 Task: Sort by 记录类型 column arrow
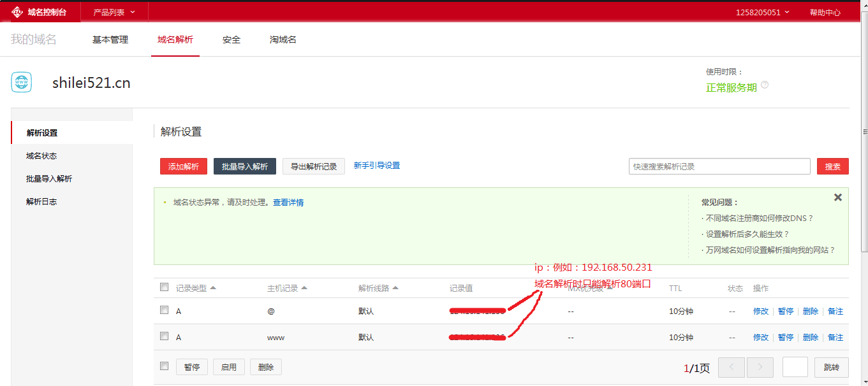coord(213,288)
